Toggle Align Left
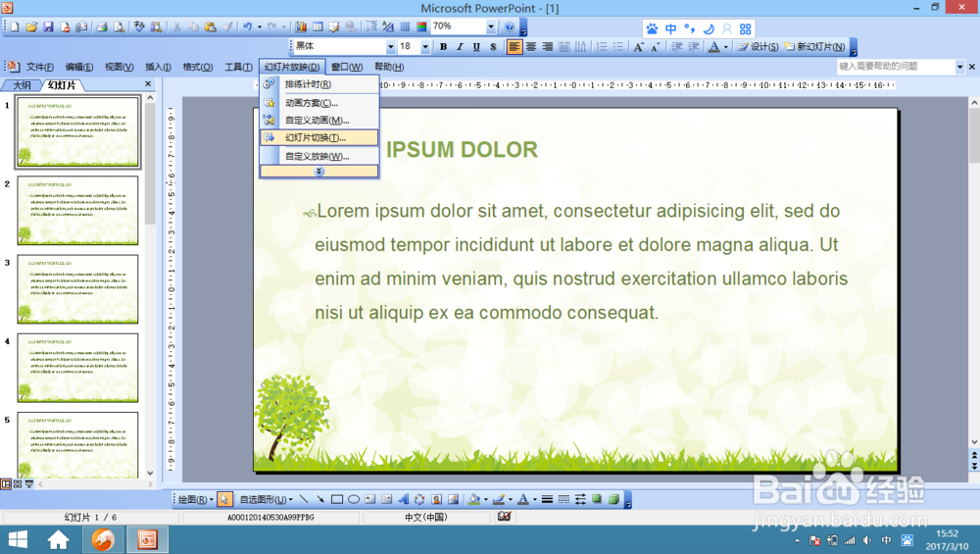The height and width of the screenshot is (554, 980). [x=514, y=47]
